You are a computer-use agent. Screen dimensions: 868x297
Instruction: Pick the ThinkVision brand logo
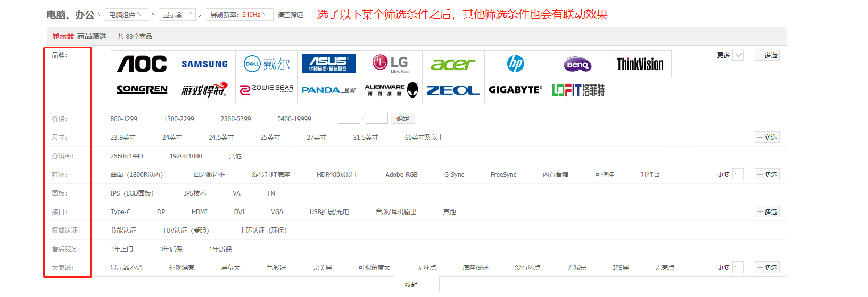coord(640,64)
